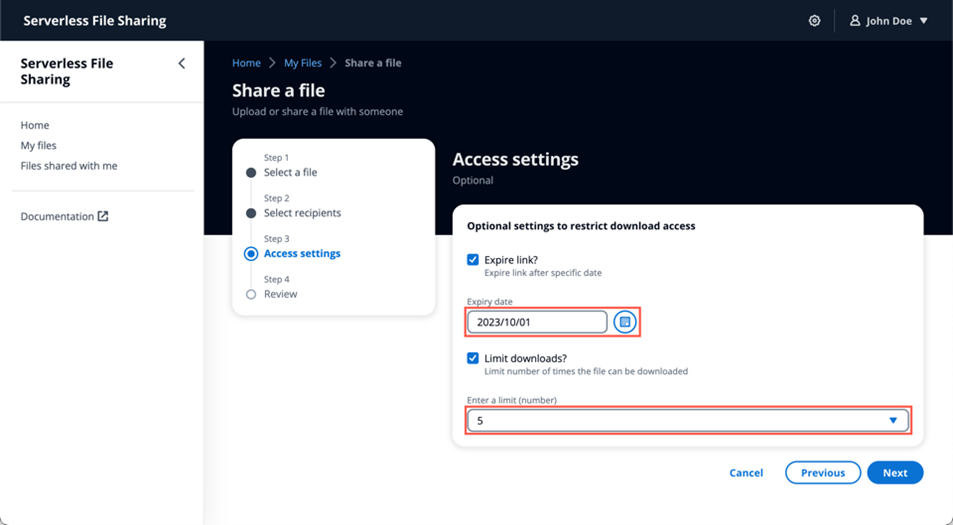Uncheck the Limit downloads? checkbox
This screenshot has width=953, height=525.
point(473,358)
